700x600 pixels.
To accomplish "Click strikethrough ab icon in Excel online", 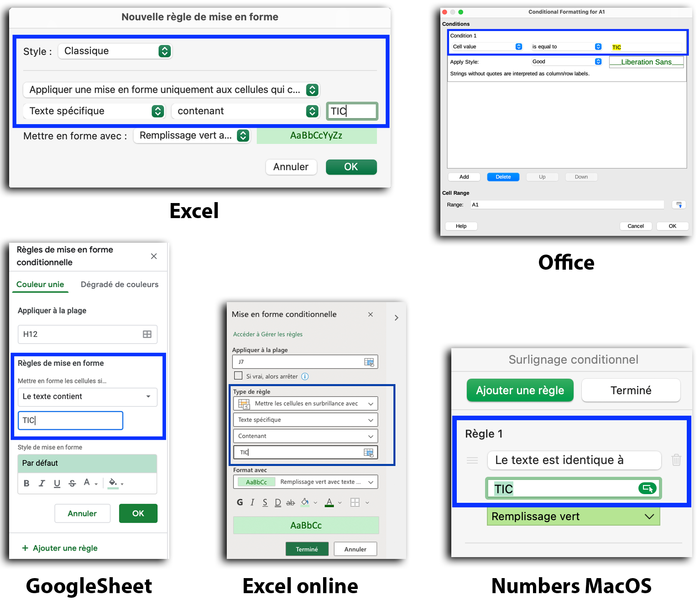I will [291, 502].
